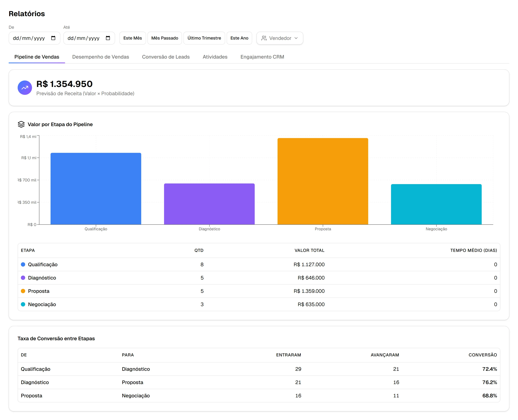Choose the Último Trimestre range
This screenshot has width=518, height=420.
pyautogui.click(x=204, y=38)
